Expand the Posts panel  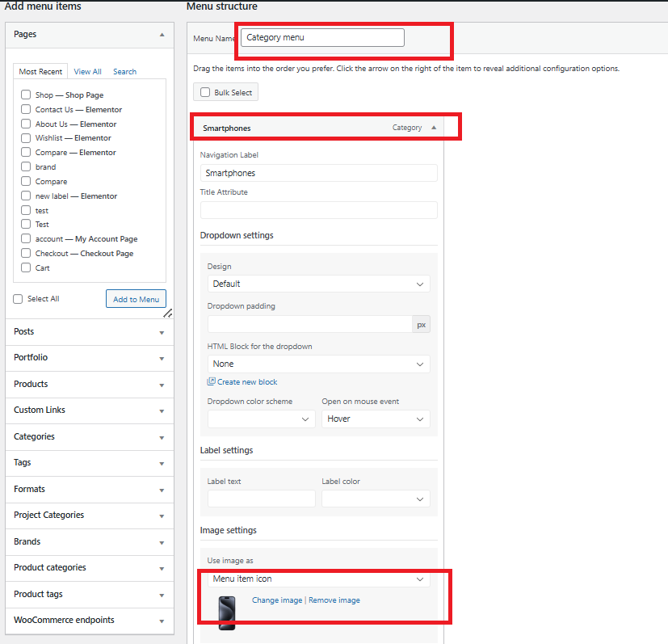(x=90, y=332)
